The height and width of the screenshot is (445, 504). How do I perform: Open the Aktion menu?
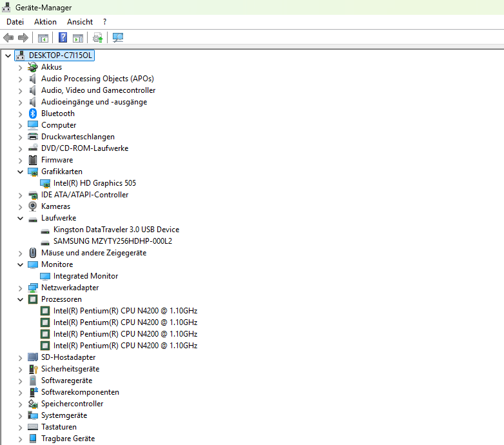[45, 22]
